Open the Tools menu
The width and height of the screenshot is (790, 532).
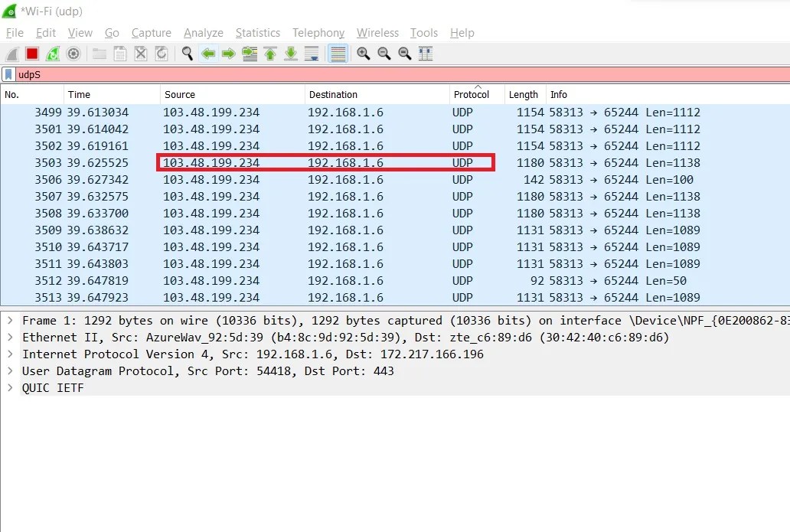(x=424, y=33)
